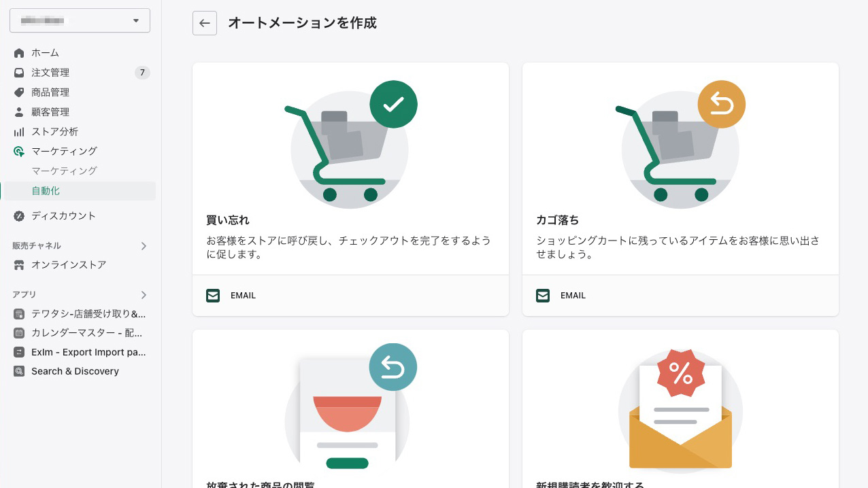
Task: Click the orders count badge 7
Action: point(142,73)
